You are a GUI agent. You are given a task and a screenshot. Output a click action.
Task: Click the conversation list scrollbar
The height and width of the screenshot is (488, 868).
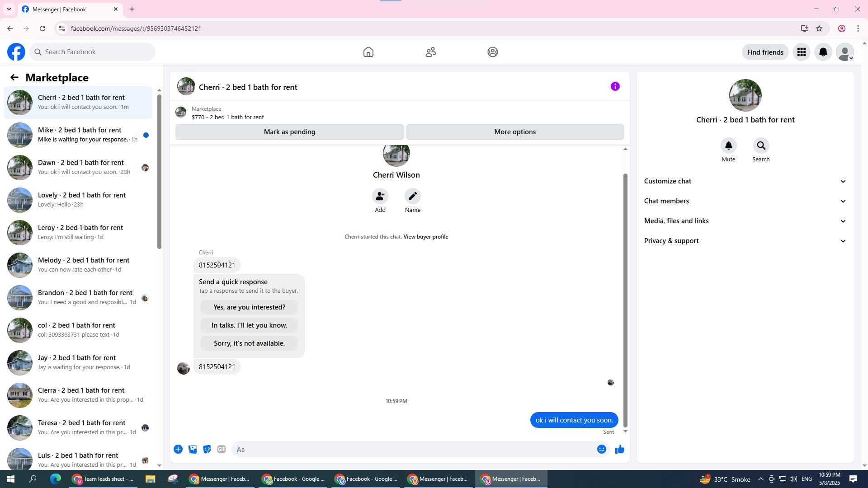pos(159,172)
